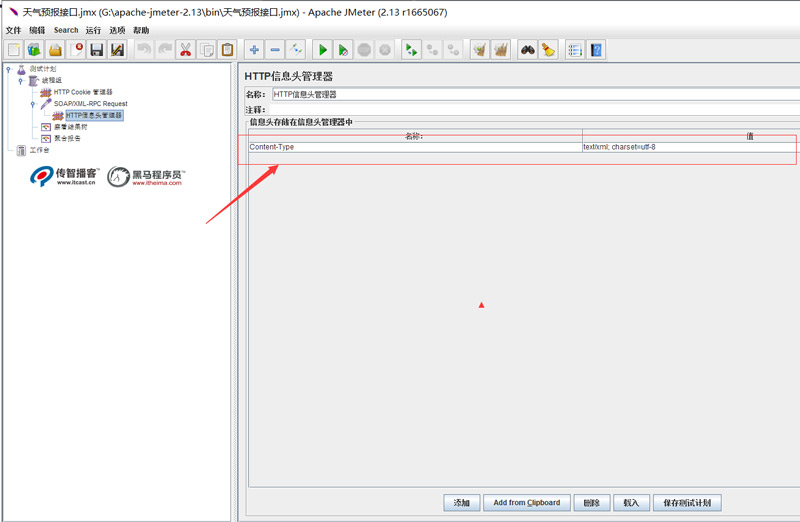Cut with the scissors icon
800x522 pixels.
(x=186, y=50)
